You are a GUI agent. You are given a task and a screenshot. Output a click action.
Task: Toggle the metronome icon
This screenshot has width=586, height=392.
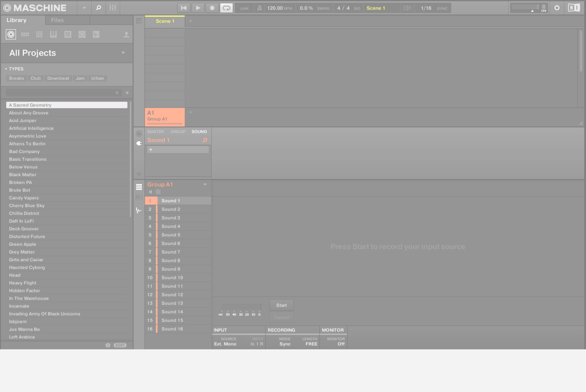click(x=259, y=8)
